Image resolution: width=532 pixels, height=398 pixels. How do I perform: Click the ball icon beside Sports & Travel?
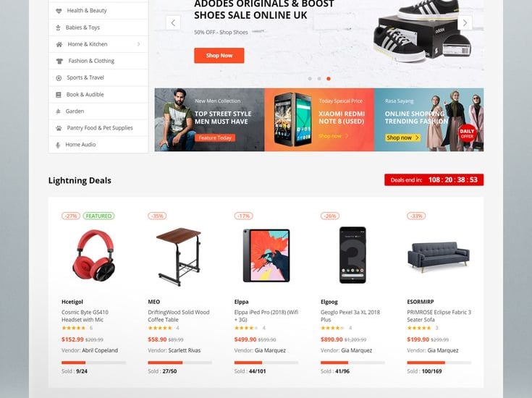tap(59, 77)
